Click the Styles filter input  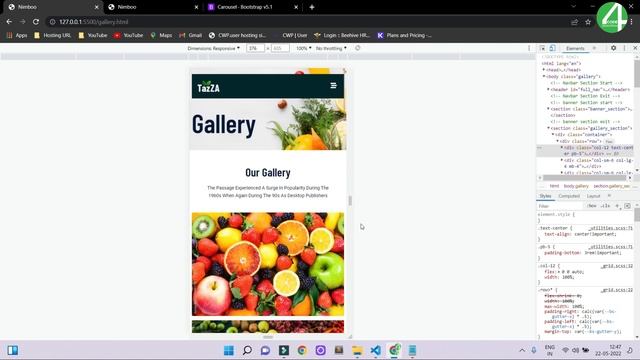coord(561,206)
